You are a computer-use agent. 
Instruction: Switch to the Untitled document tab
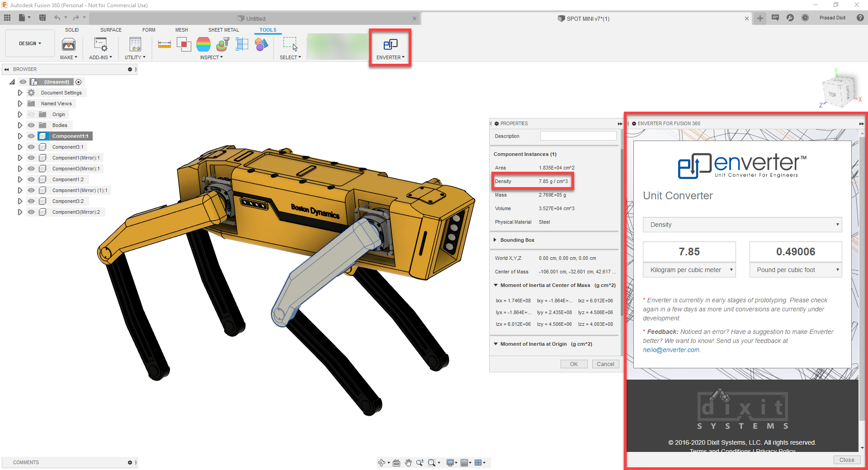point(255,19)
